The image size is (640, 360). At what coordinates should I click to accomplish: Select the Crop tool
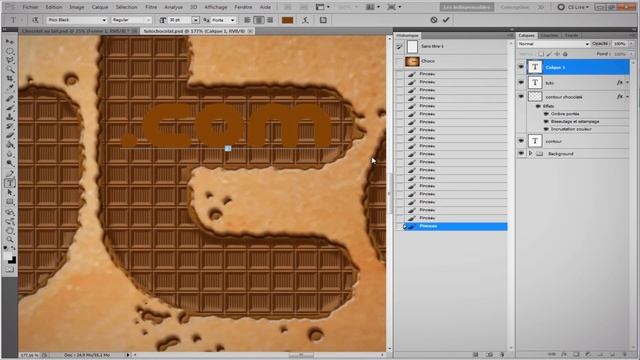coord(9,78)
